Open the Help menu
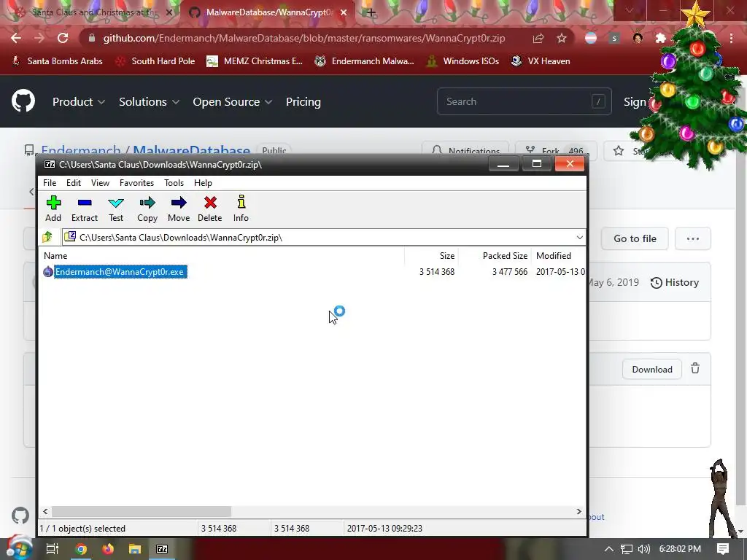 click(x=203, y=183)
